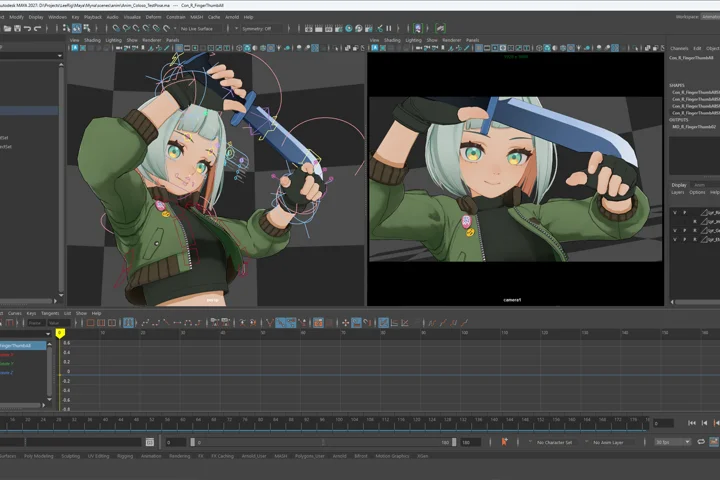Image resolution: width=720 pixels, height=480 pixels.
Task: Click the Redo arrow icon
Action: (38, 28)
